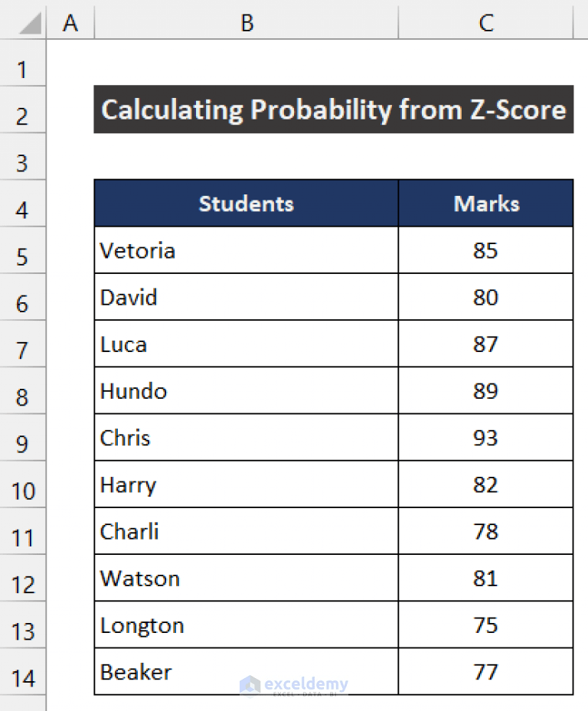Select row 10 header
Screen dimensions: 588x711
(x=23, y=484)
